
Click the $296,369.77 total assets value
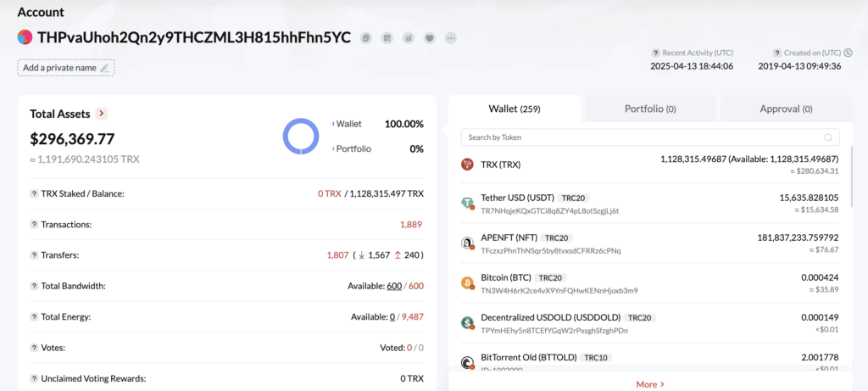point(73,139)
